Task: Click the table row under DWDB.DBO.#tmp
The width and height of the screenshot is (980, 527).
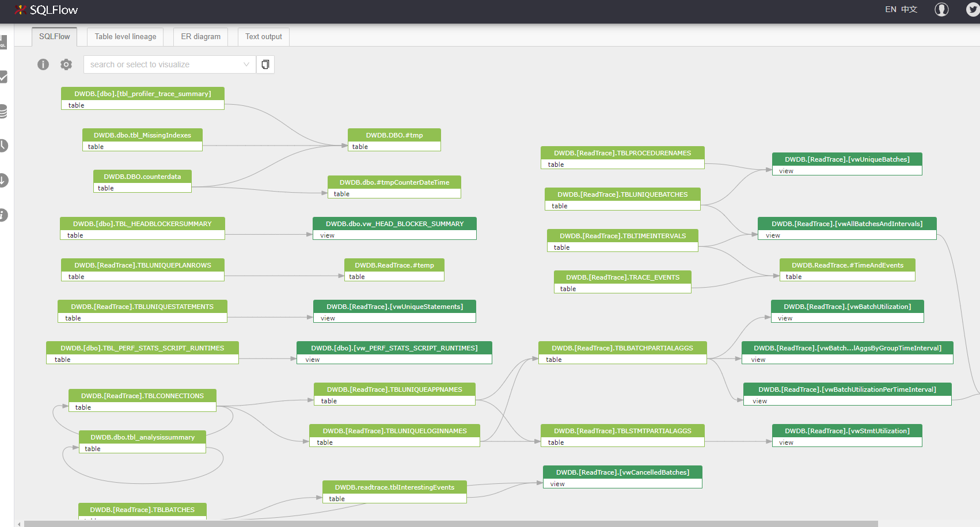Action: click(x=394, y=147)
